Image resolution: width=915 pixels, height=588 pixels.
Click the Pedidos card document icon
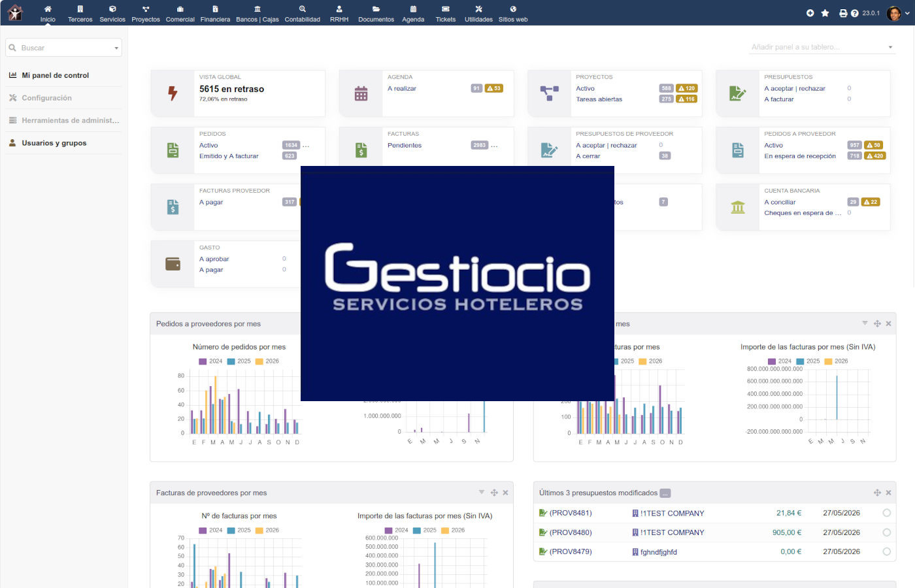click(x=173, y=150)
